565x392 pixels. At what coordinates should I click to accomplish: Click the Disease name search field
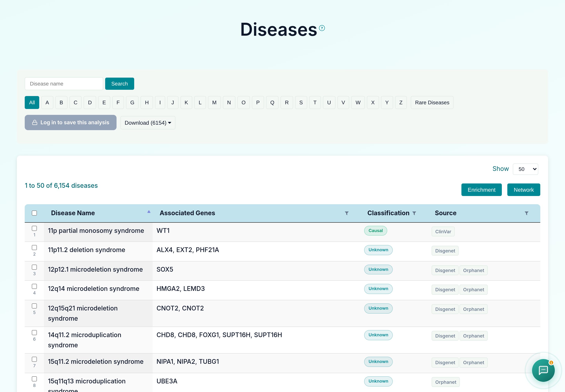tap(64, 83)
